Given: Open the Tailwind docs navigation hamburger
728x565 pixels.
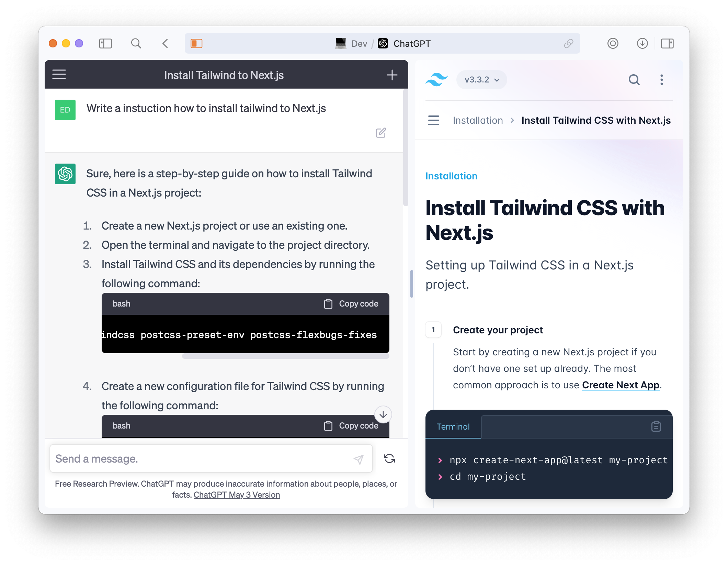Looking at the screenshot, I should click(434, 120).
